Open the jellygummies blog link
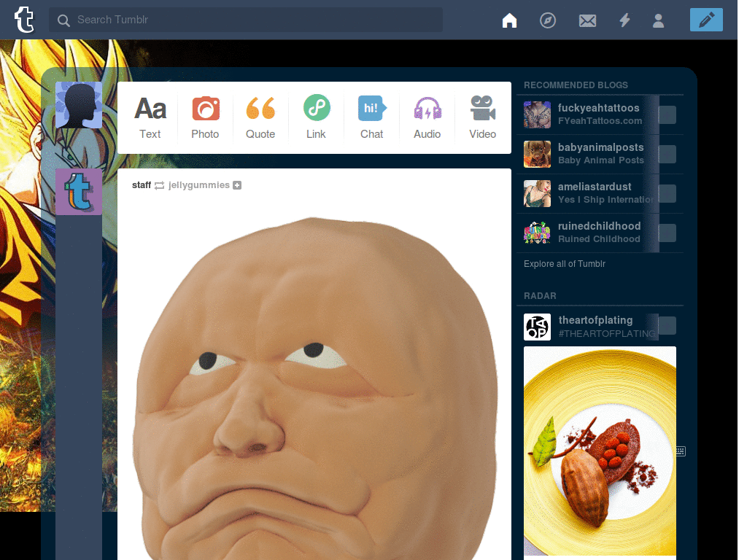 pyautogui.click(x=198, y=184)
